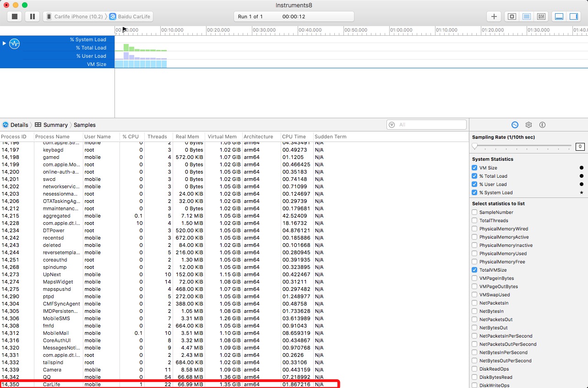This screenshot has height=388, width=588.
Task: Select the Samples breadcrumb item
Action: [85, 125]
